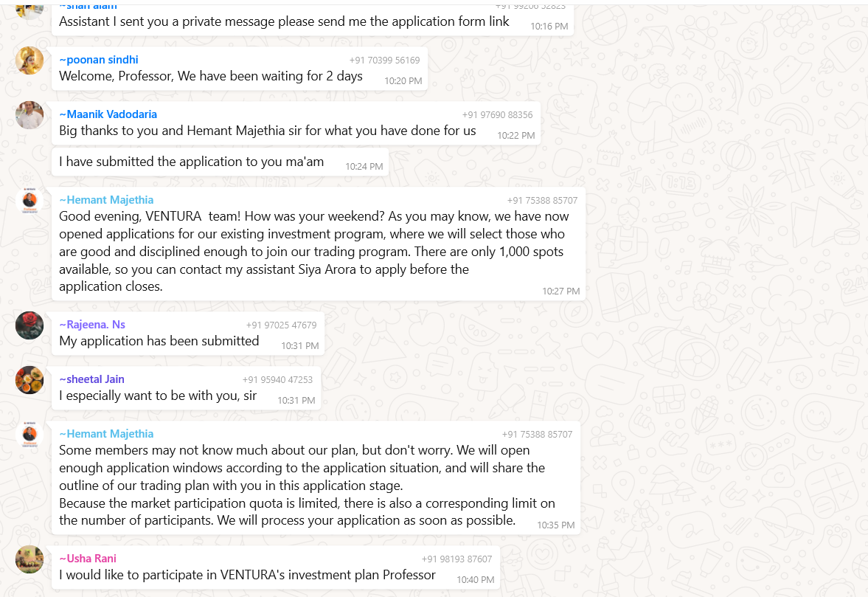The width and height of the screenshot is (868, 597).
Task: Open sheetal Jain's food avatar
Action: 29,380
